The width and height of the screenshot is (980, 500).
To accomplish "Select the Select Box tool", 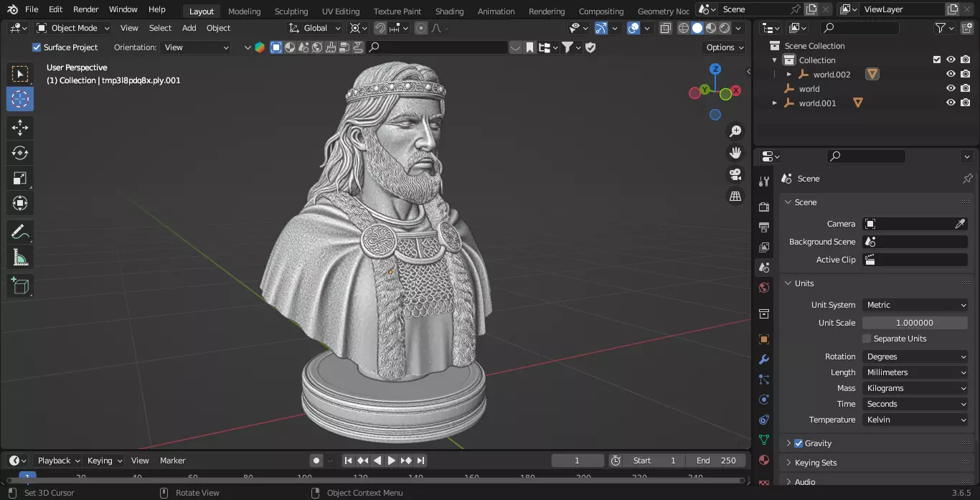I will [x=20, y=74].
